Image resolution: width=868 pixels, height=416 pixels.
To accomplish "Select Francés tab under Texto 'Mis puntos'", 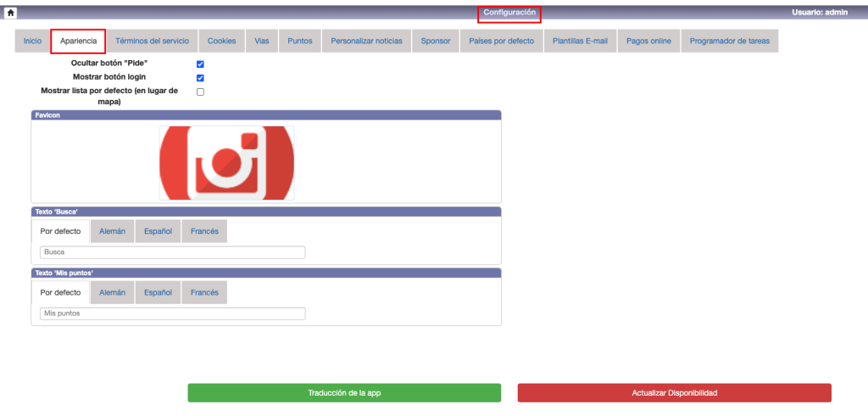I will coord(204,292).
